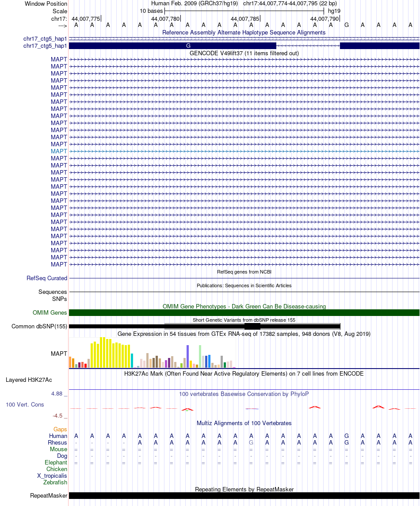
Task: Click the Layered H3K27Ac track label
Action: [x=29, y=380]
